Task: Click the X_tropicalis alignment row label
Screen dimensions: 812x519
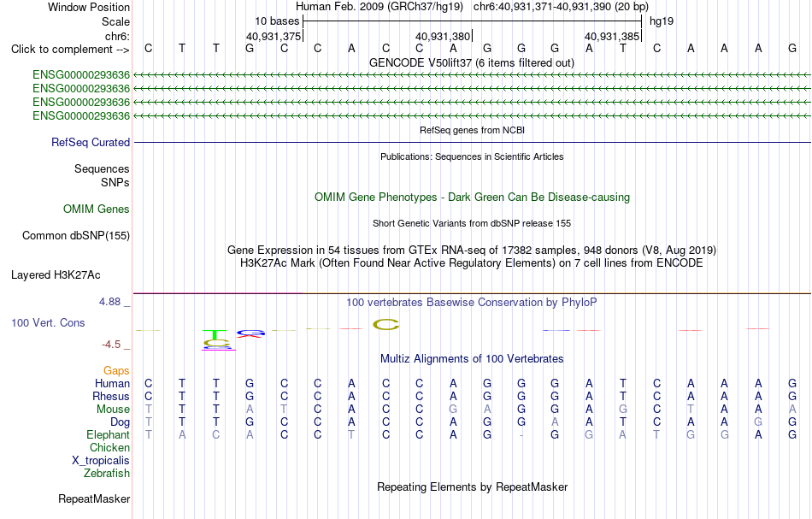Action: (101, 461)
